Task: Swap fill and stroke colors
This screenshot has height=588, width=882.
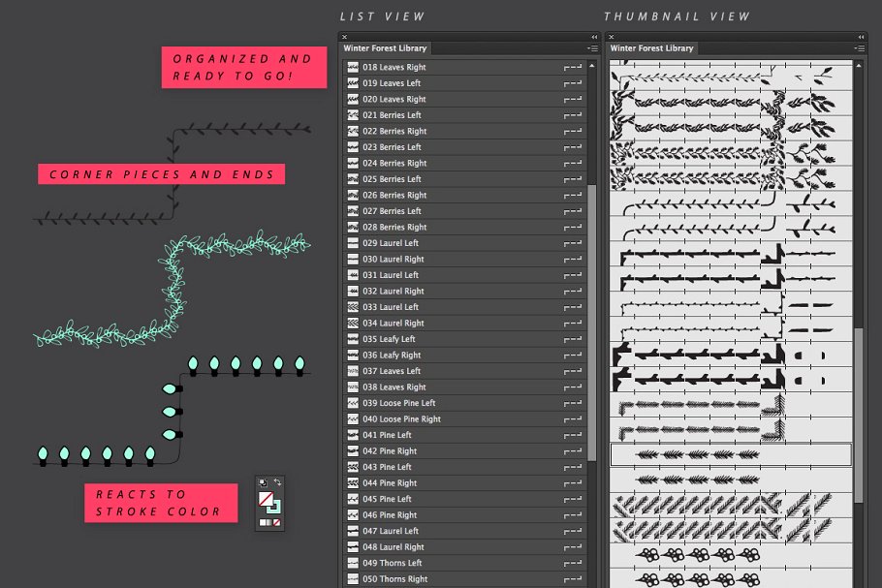Action: click(278, 482)
